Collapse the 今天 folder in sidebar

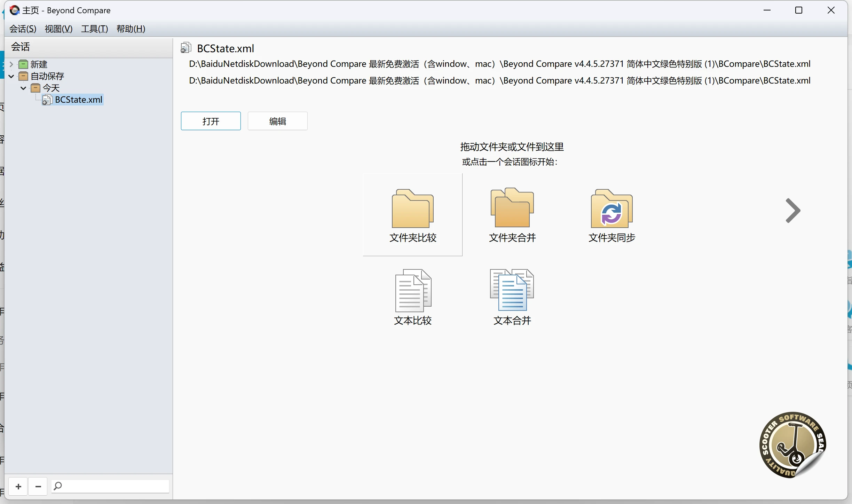point(23,88)
